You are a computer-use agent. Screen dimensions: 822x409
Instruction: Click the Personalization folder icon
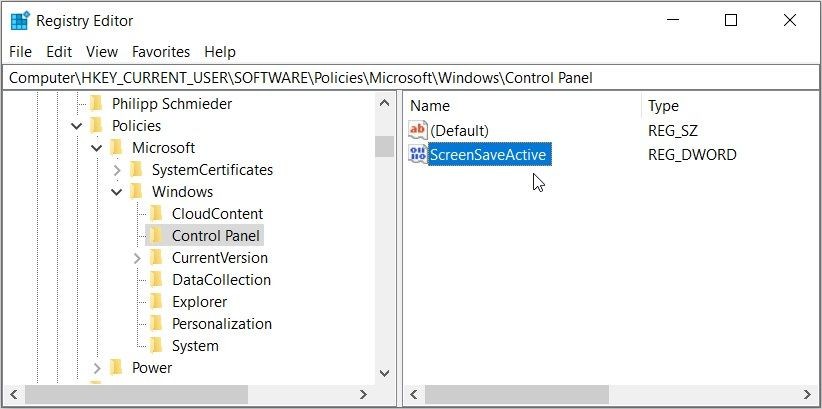pyautogui.click(x=156, y=324)
